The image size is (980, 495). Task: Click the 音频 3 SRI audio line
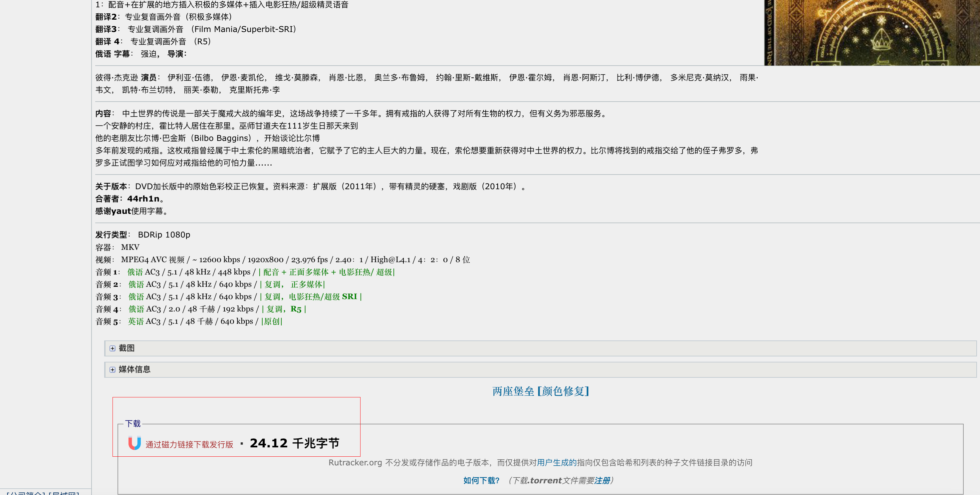229,296
